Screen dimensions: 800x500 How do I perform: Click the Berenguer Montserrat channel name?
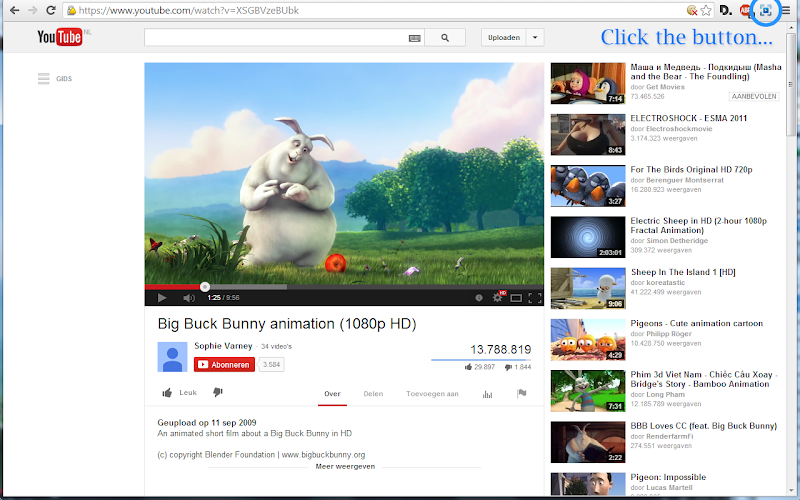click(x=685, y=180)
